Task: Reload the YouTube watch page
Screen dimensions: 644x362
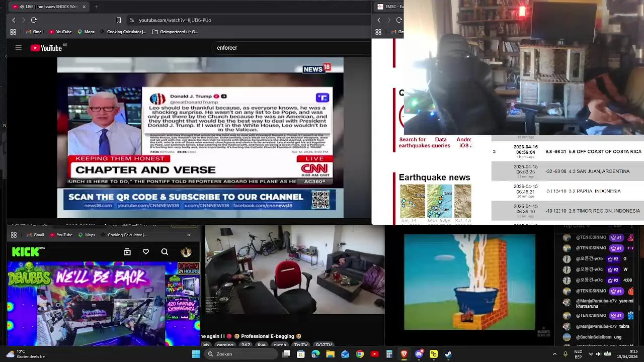Action: tap(34, 20)
